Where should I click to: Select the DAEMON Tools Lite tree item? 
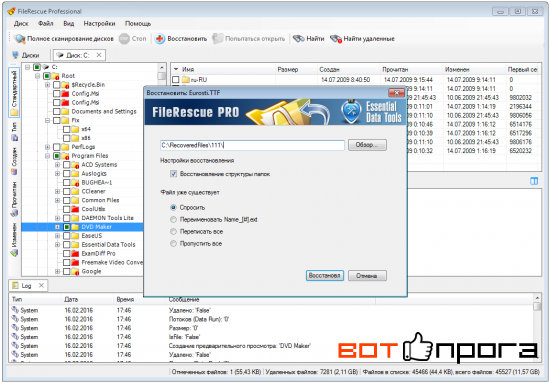pyautogui.click(x=107, y=218)
